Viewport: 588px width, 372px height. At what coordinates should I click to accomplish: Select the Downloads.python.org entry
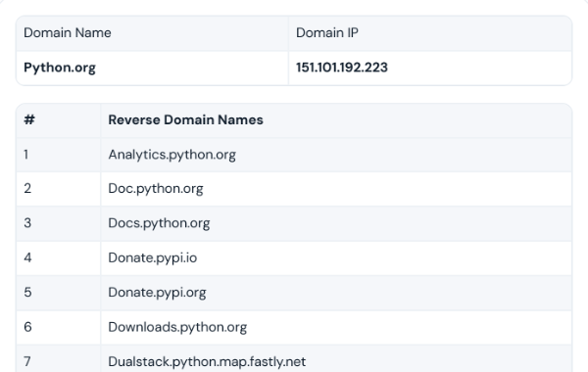pyautogui.click(x=177, y=327)
